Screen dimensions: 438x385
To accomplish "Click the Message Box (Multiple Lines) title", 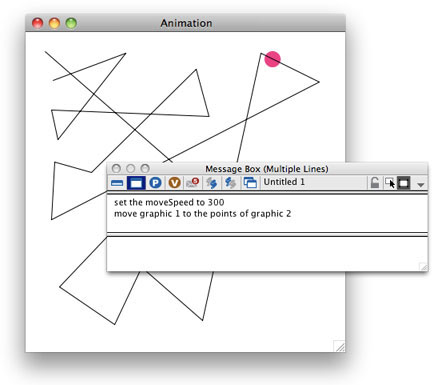I will point(267,169).
